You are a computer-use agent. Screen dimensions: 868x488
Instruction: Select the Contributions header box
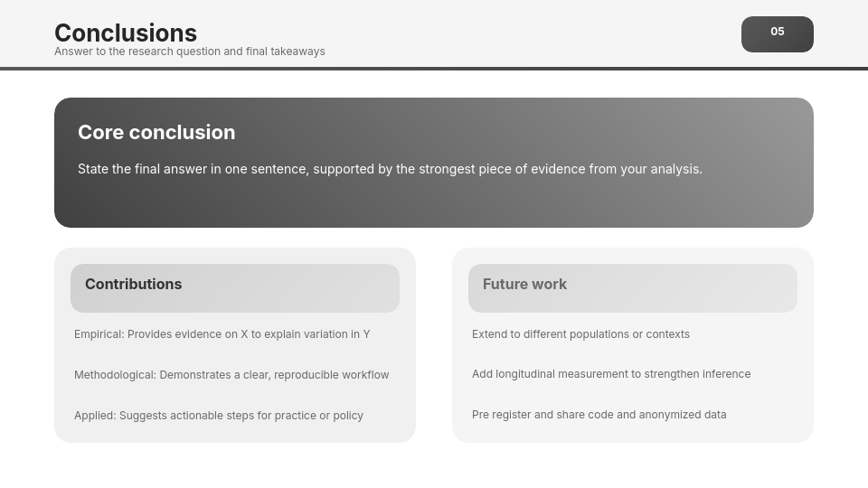coord(235,288)
